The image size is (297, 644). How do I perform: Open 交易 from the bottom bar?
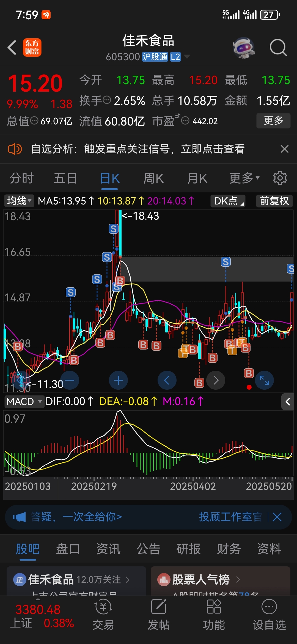pos(103,615)
